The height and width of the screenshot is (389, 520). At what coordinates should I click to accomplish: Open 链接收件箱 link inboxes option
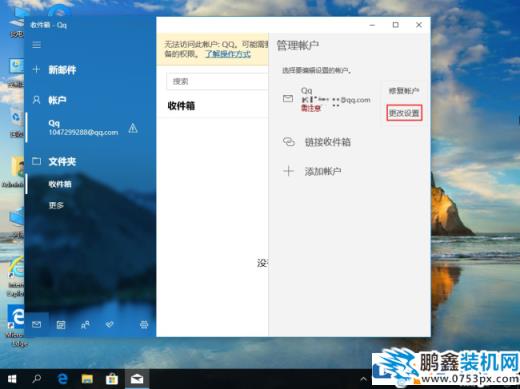(x=328, y=142)
